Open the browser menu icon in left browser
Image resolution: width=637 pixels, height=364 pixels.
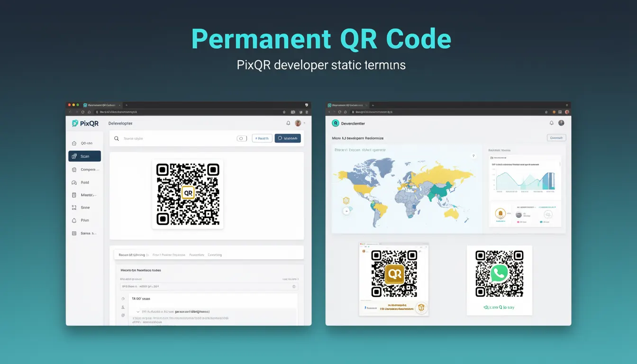point(307,112)
